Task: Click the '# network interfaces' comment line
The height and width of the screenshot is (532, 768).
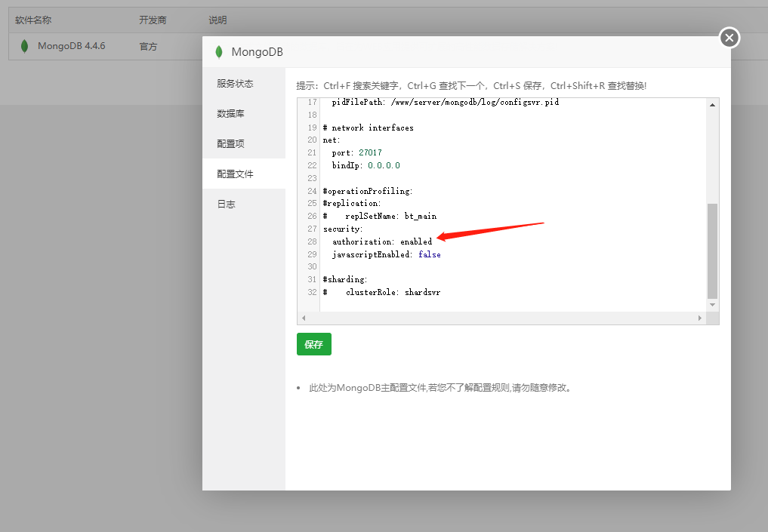Action: (369, 128)
